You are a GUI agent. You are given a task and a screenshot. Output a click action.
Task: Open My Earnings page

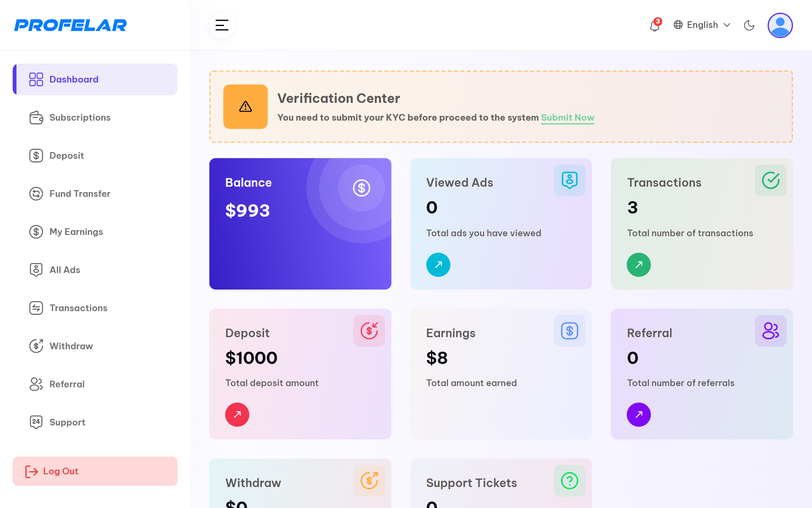click(95, 232)
